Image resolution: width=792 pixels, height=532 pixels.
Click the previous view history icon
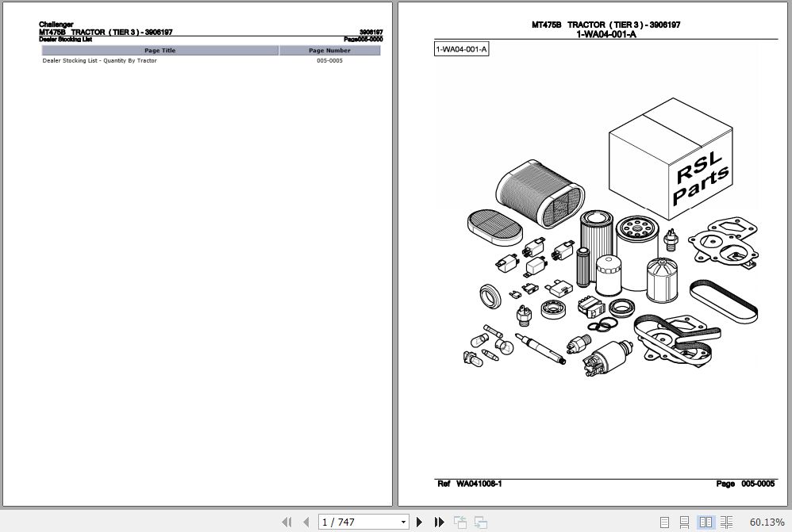(459, 522)
